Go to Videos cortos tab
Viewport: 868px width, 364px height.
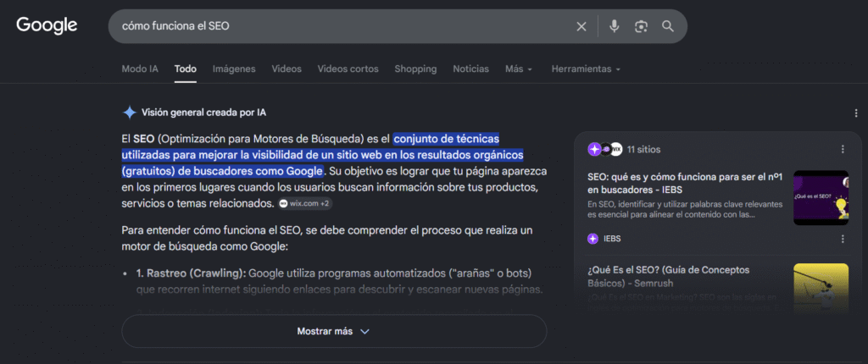(x=348, y=69)
